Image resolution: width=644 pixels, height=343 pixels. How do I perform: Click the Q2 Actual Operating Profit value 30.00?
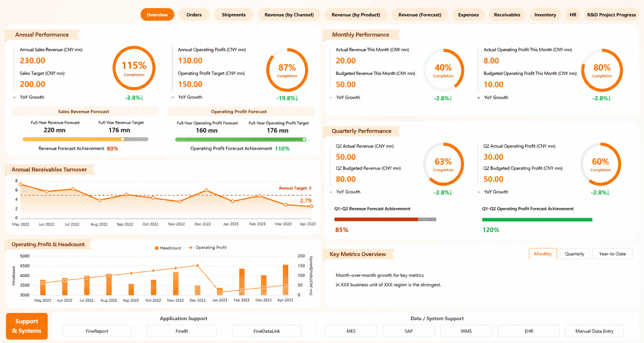point(493,157)
